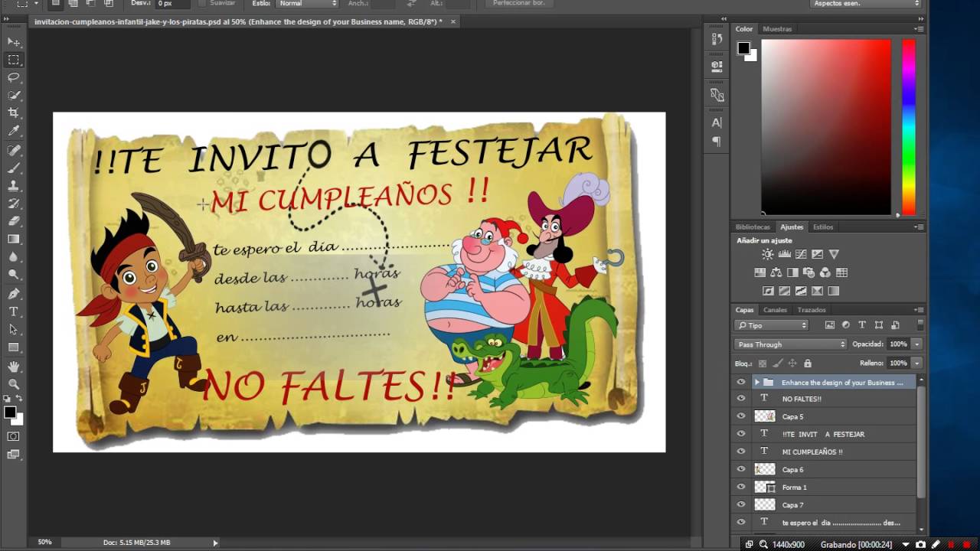This screenshot has height=551, width=980.
Task: Hide the Enhance the design group
Action: (740, 382)
